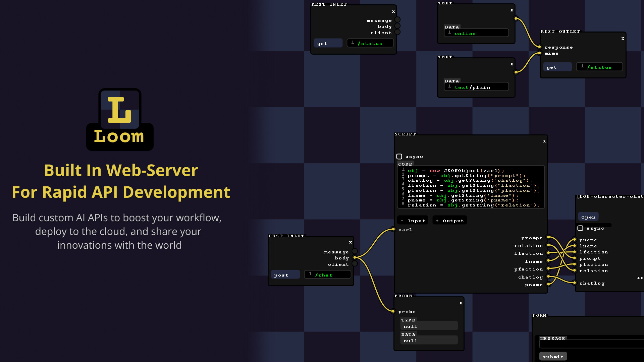Add a new Input to SCRIPT node
This screenshot has width=644, height=362.
[x=413, y=221]
